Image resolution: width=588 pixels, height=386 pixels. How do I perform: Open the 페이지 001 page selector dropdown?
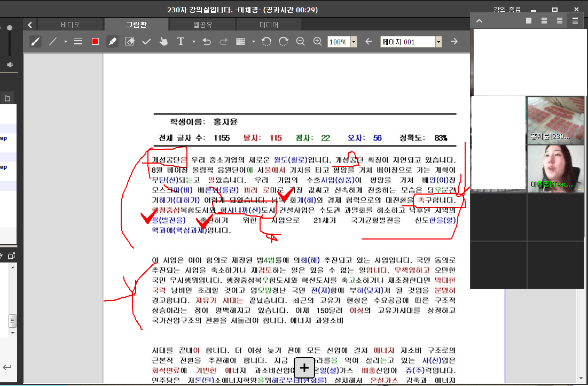(438, 42)
